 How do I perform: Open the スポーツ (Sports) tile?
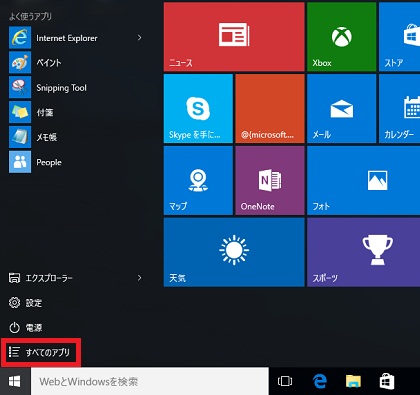click(x=364, y=252)
